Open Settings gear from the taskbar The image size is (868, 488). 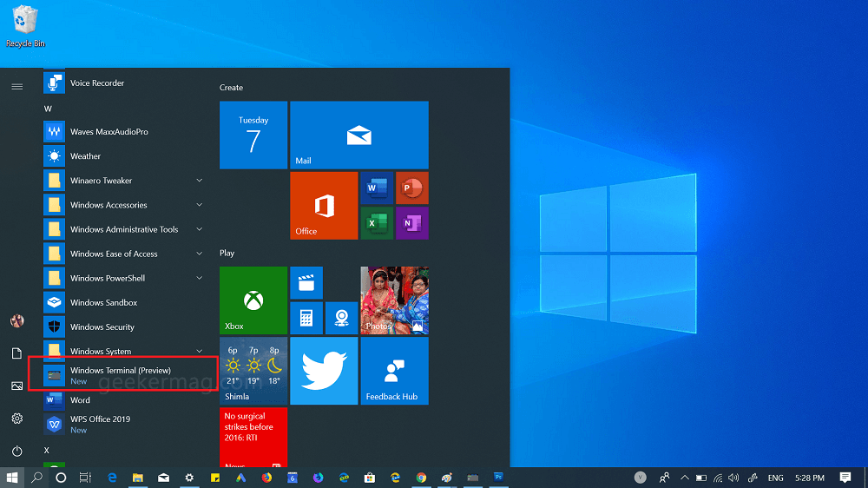tap(189, 478)
